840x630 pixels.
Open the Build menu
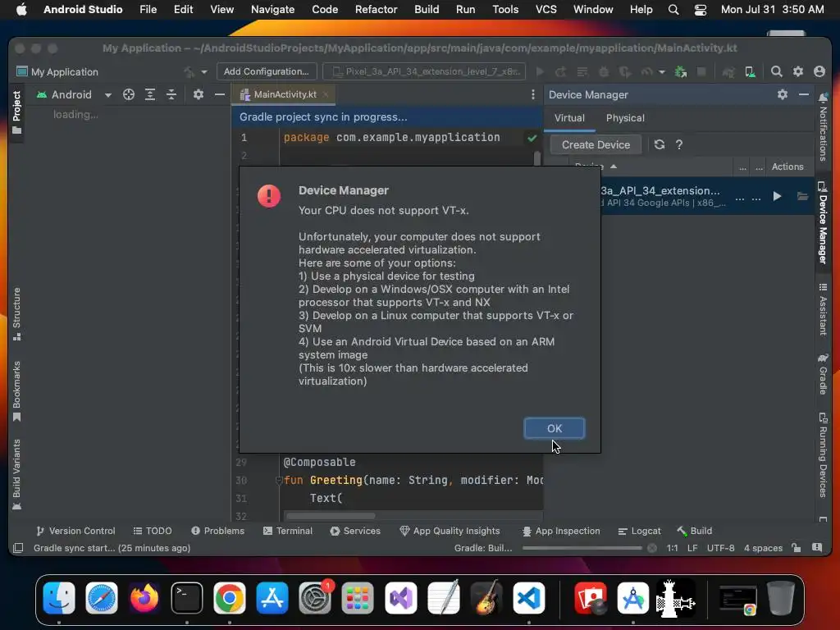pos(427,9)
